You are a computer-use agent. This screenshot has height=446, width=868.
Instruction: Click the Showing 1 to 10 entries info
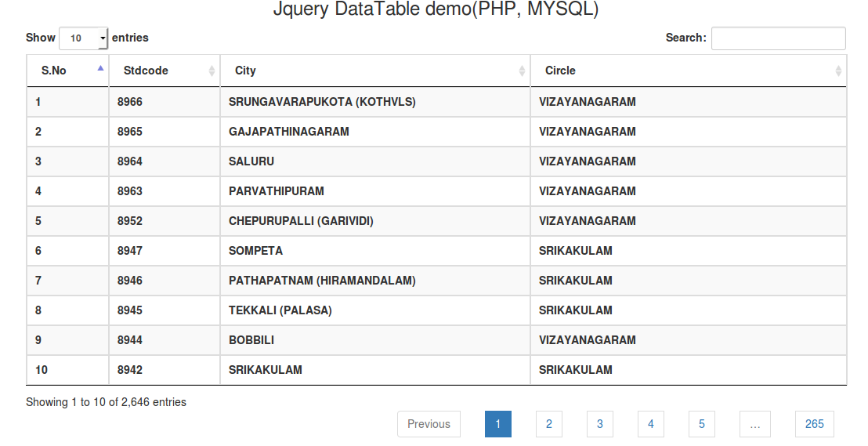pyautogui.click(x=107, y=402)
